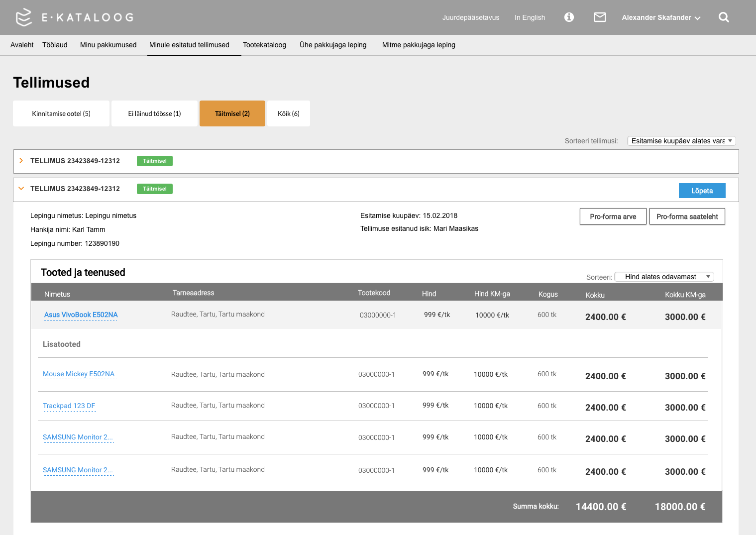Expand the first collapsed order row
The width and height of the screenshot is (756, 535).
pos(21,161)
